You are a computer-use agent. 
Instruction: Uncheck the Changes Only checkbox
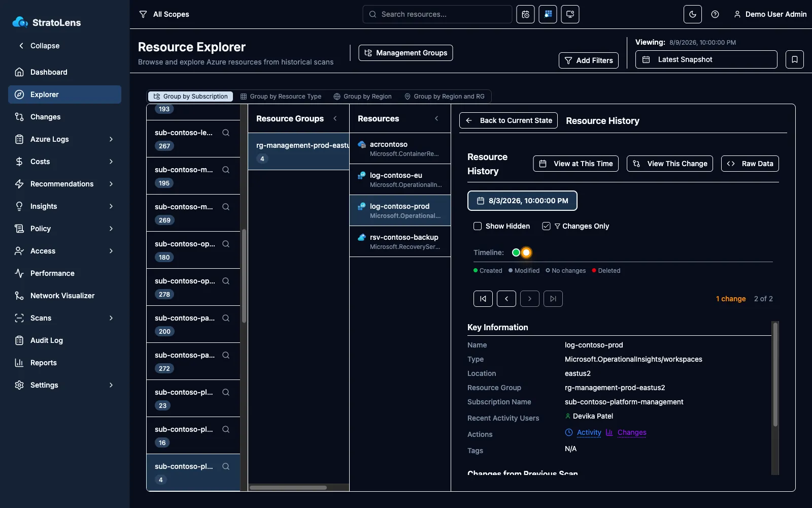point(546,226)
